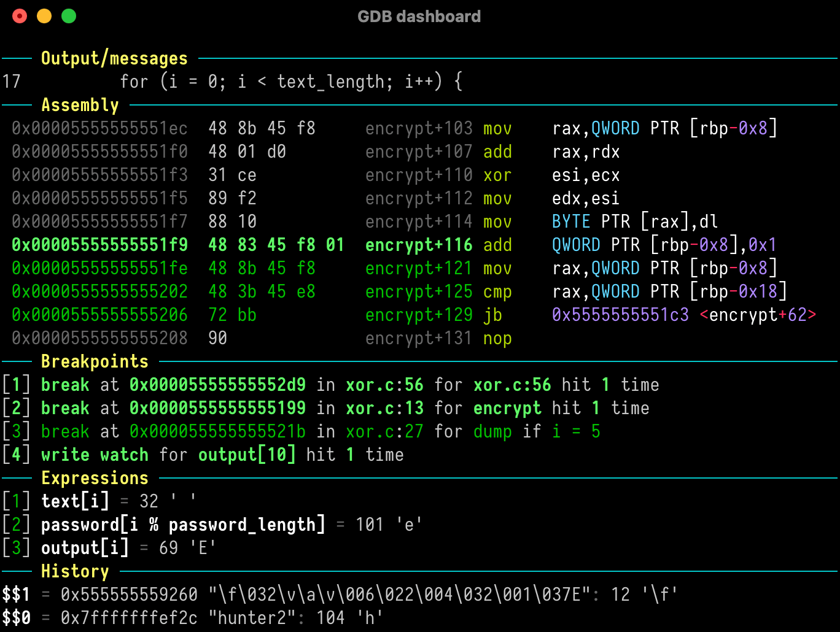Select the password[i % password_length] expression
The height and width of the screenshot is (632, 840).
click(183, 525)
